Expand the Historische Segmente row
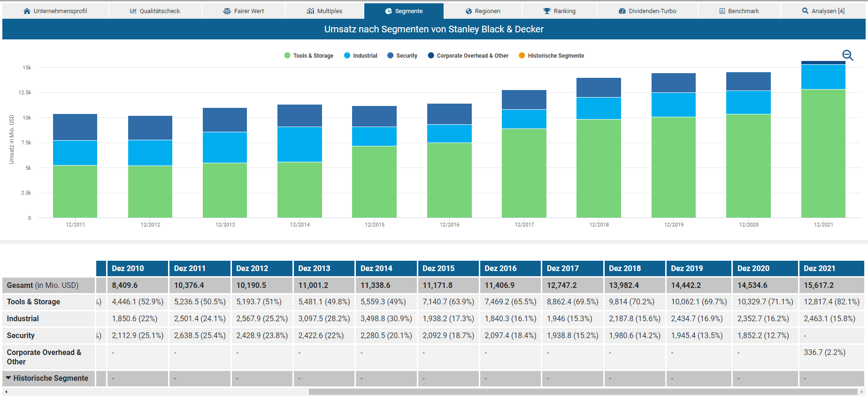 (x=8, y=378)
